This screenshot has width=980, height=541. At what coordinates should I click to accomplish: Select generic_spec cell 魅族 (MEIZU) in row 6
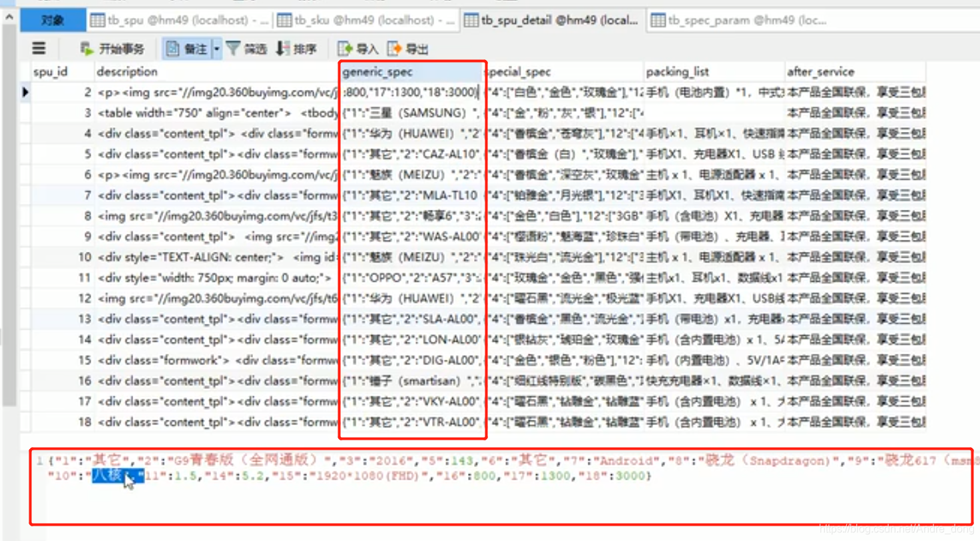click(x=411, y=175)
